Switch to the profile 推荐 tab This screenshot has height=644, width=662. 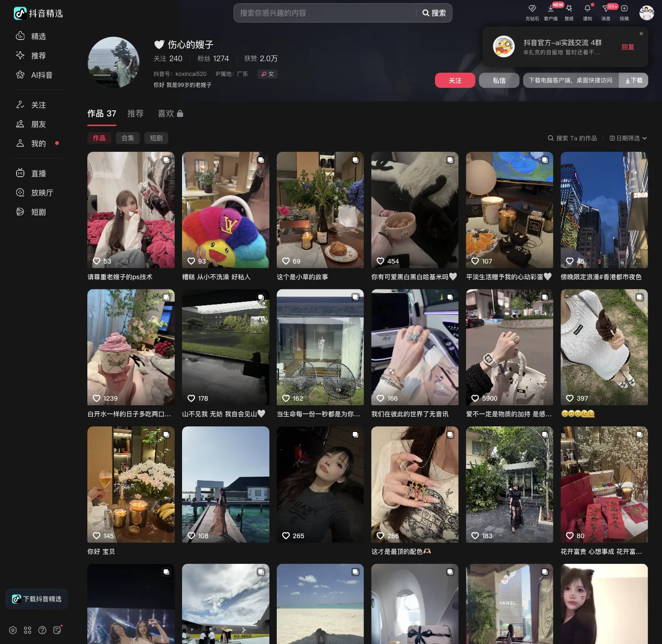pyautogui.click(x=136, y=114)
